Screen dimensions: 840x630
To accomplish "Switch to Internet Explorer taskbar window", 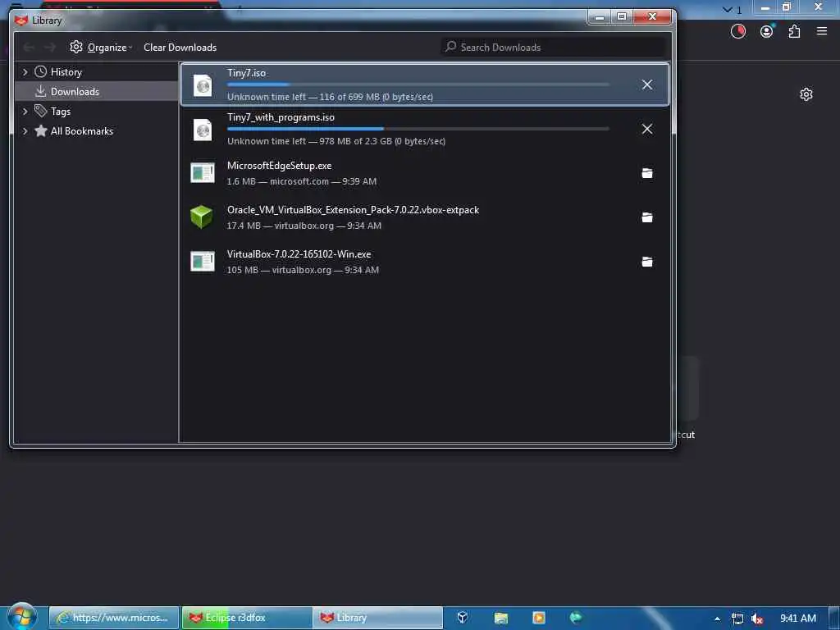I will pos(113,618).
